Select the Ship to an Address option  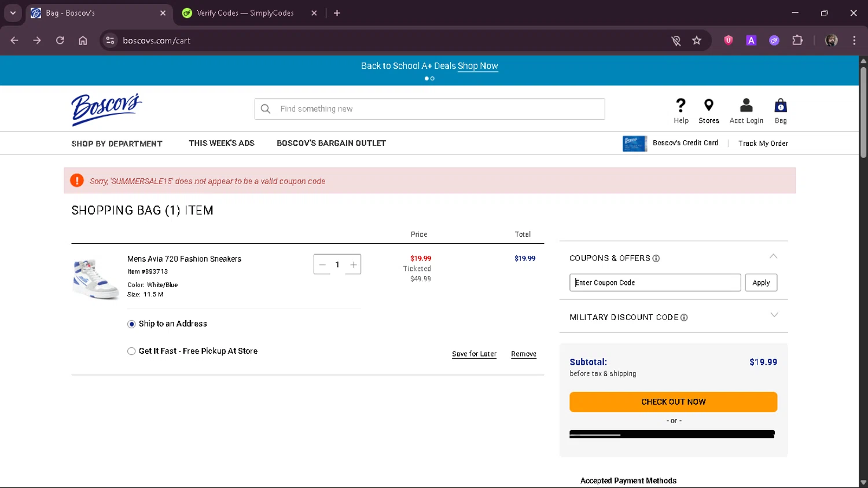tap(131, 324)
